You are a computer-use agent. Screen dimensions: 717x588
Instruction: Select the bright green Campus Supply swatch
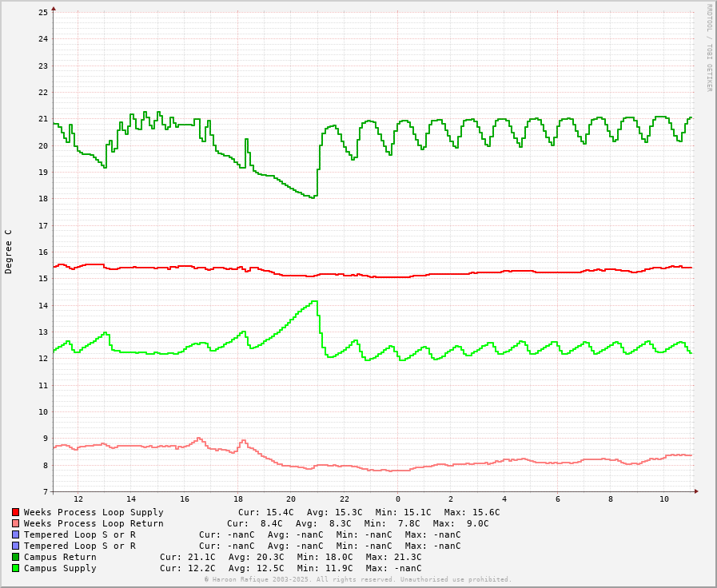(x=15, y=568)
